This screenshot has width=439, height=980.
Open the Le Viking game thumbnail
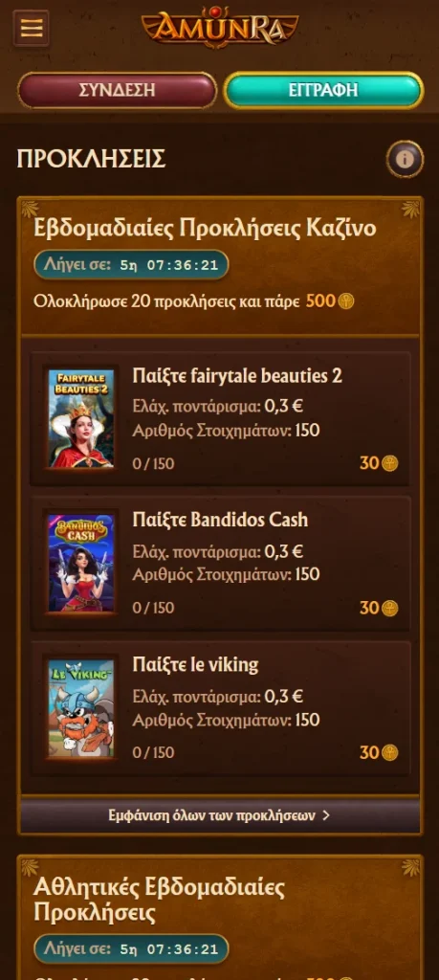point(81,708)
